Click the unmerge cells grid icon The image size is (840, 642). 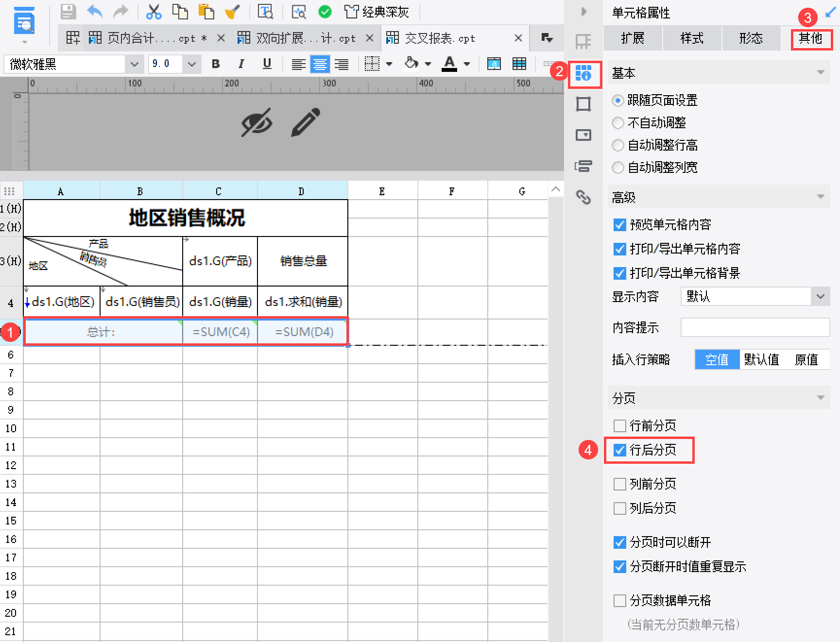coord(519,64)
